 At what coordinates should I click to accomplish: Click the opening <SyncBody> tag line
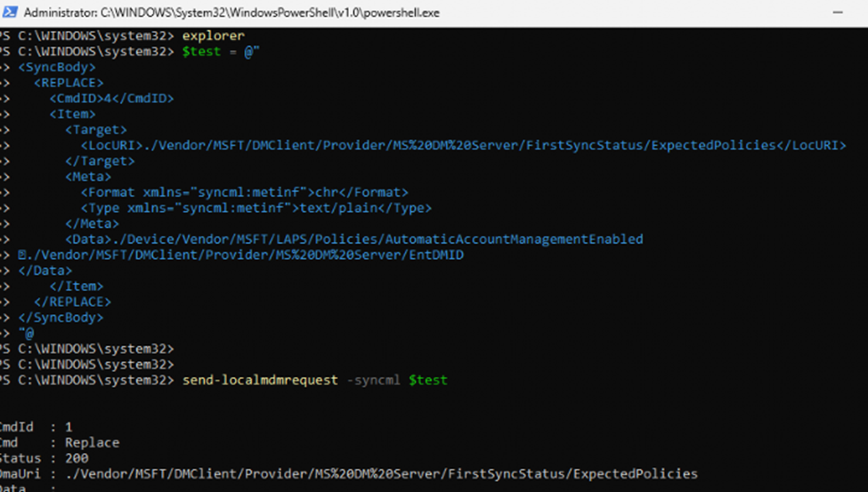[57, 67]
